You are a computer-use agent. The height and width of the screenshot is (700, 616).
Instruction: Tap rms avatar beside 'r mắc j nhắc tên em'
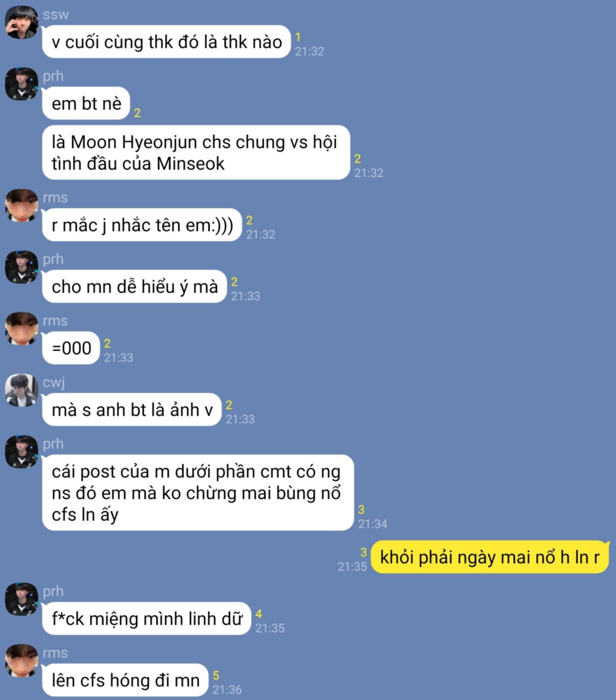point(22,205)
